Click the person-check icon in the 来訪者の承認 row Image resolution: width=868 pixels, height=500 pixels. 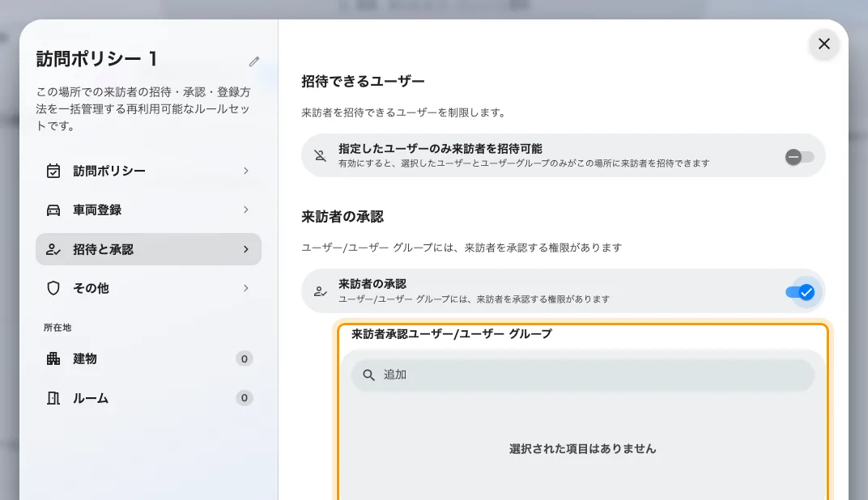(x=321, y=291)
